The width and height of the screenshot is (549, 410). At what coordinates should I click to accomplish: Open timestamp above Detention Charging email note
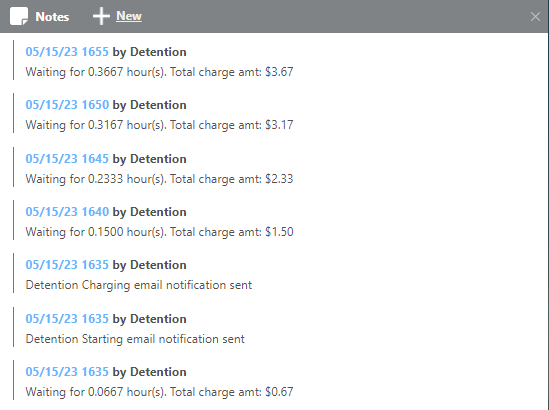[67, 265]
